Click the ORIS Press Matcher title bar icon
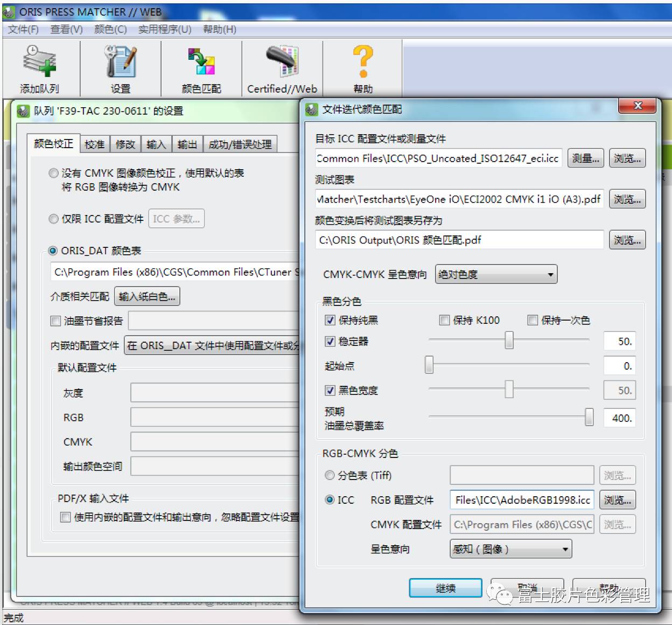672x625 pixels. point(9,11)
